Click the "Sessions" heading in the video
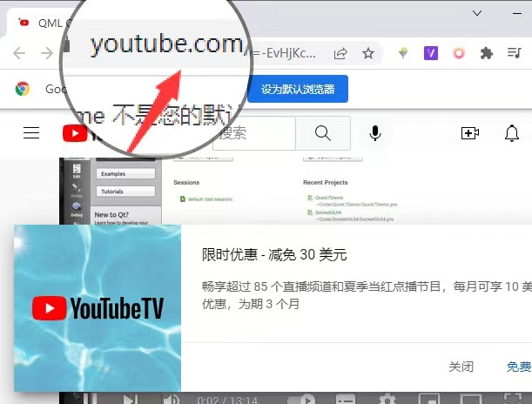Image resolution: width=532 pixels, height=404 pixels. [186, 183]
